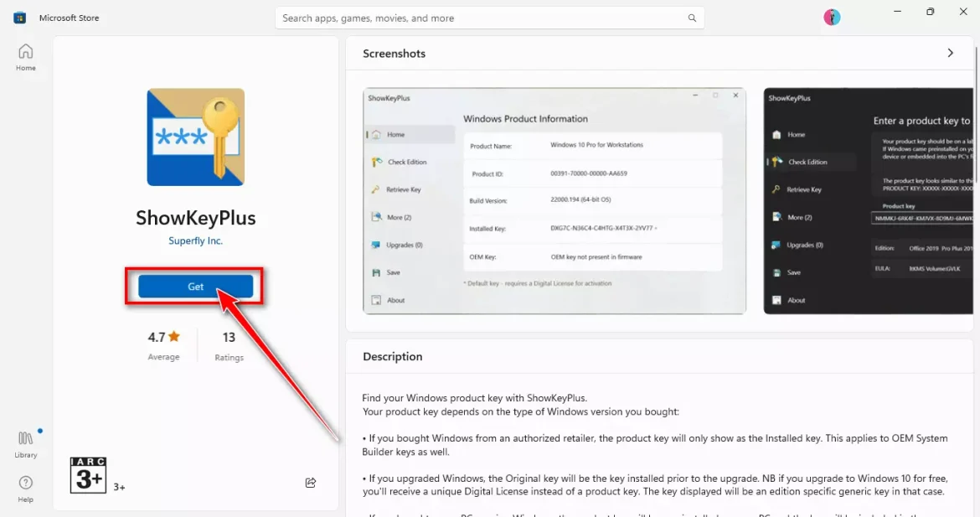Open the dark theme ShowKeyPlus screenshot
This screenshot has height=517, width=980.
click(x=868, y=200)
